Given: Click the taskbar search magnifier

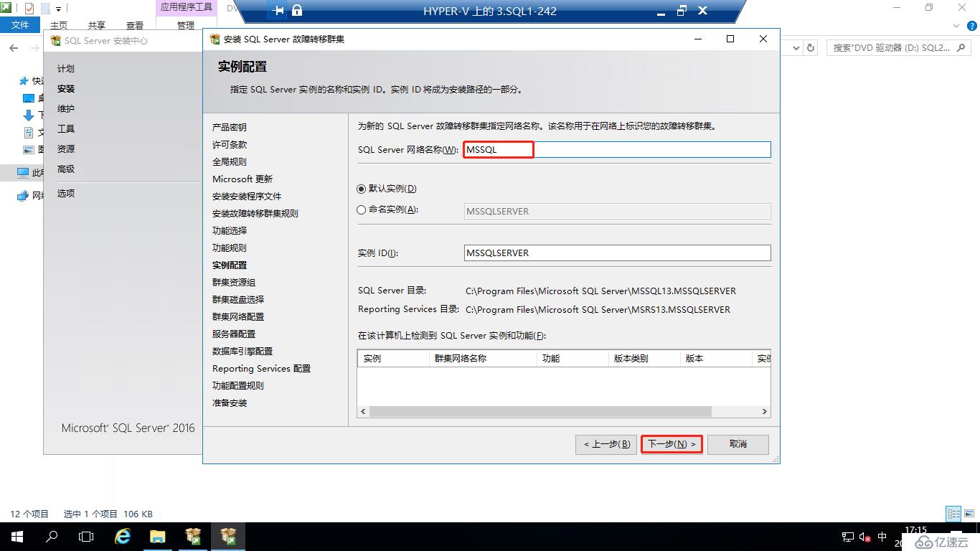Looking at the screenshot, I should pyautogui.click(x=52, y=536).
